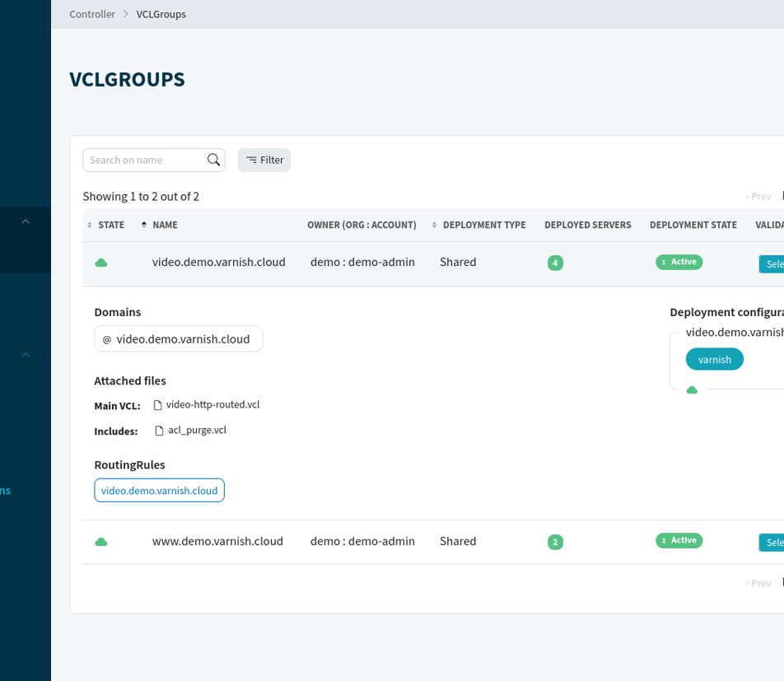Screen dimensions: 784x681
Task: Click deployed servers badge showing 4
Action: tap(555, 264)
